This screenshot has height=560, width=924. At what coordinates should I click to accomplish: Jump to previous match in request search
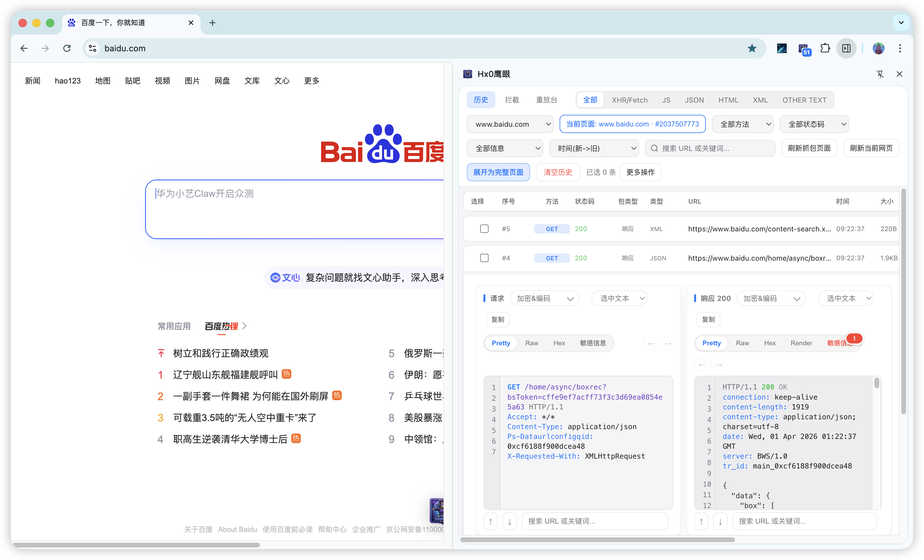pos(490,522)
